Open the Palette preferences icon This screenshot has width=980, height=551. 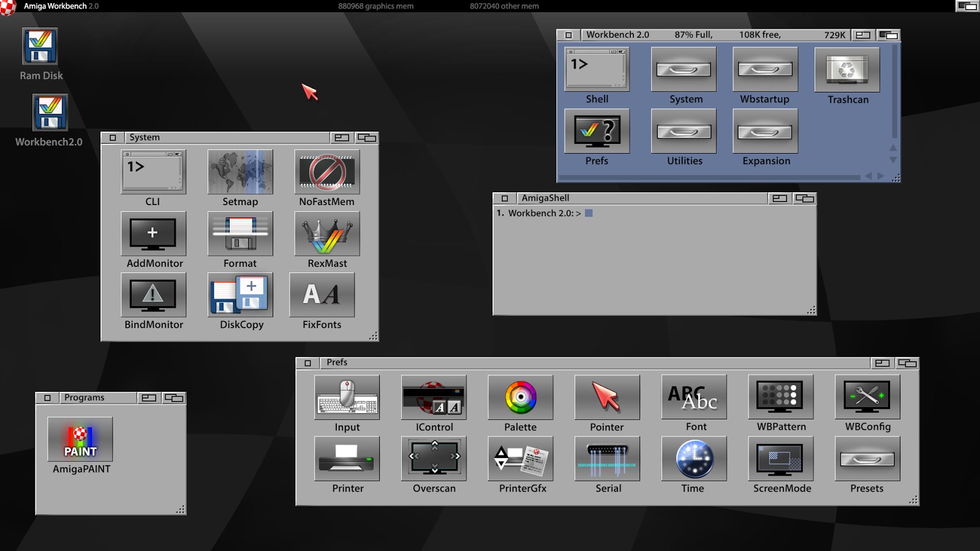pyautogui.click(x=520, y=397)
